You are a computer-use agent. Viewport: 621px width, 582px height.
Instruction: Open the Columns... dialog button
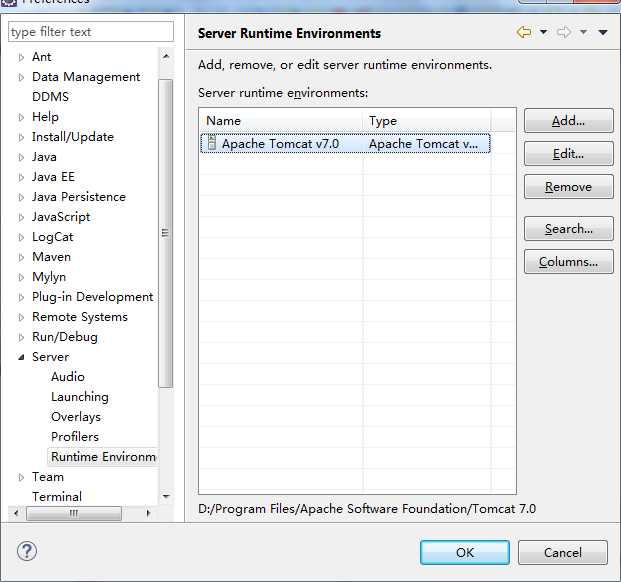(x=569, y=262)
